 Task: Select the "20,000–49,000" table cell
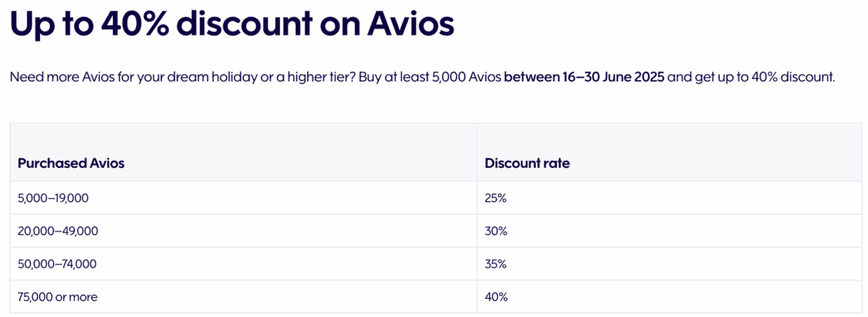(x=58, y=231)
